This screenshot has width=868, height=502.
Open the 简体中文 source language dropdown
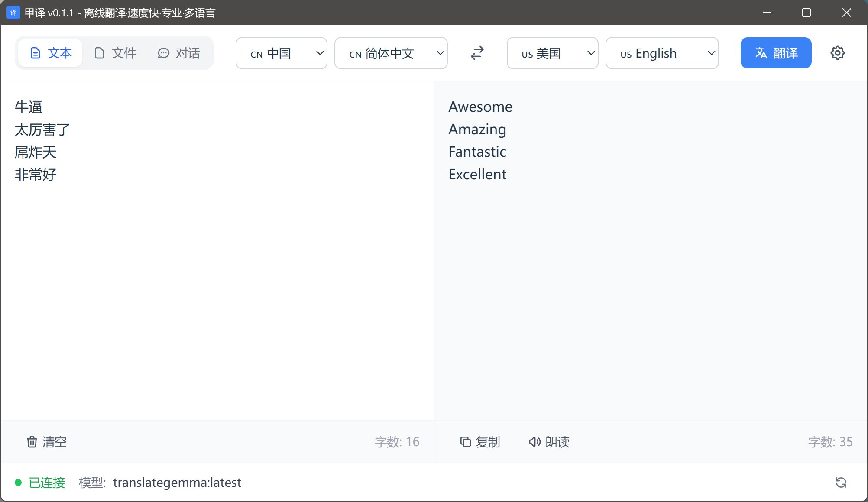(x=391, y=53)
